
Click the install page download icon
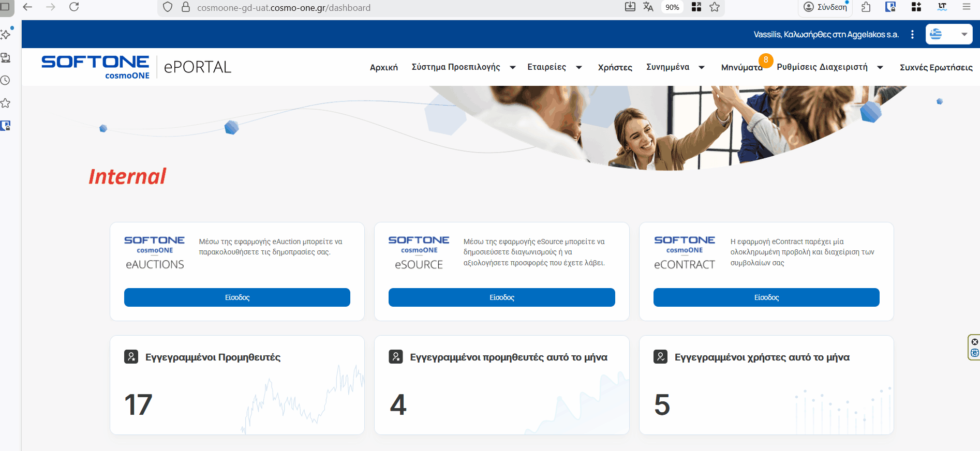point(630,7)
